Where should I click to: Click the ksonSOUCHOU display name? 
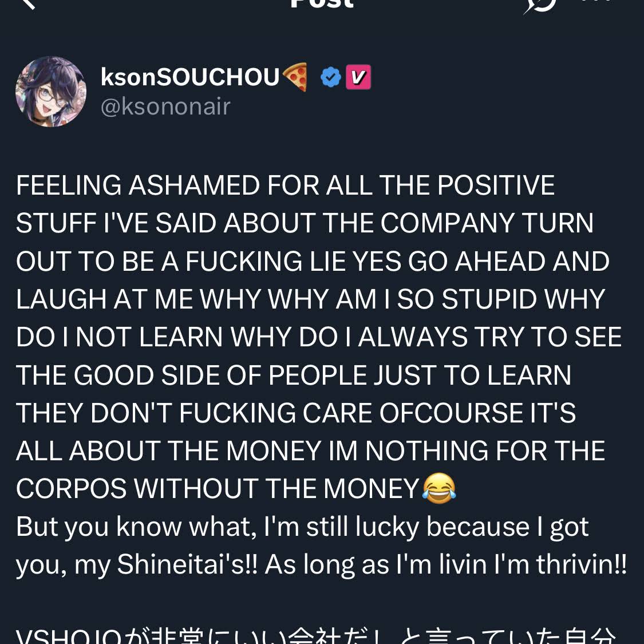[190, 77]
